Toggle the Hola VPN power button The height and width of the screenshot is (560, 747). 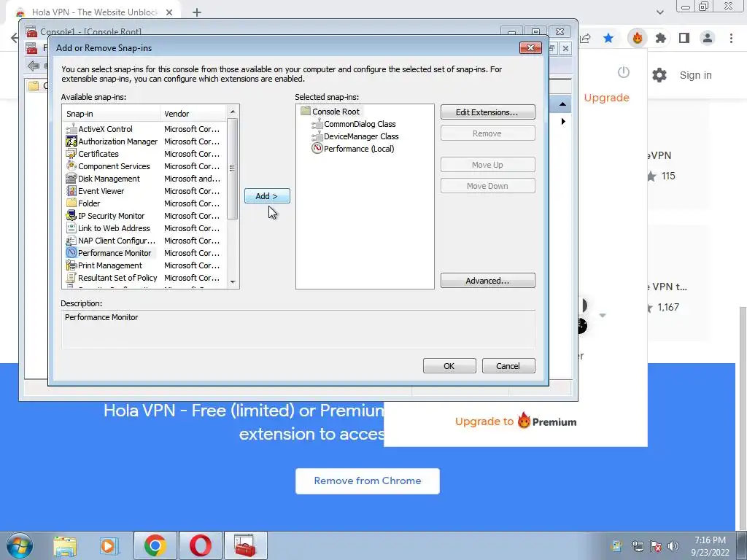[x=624, y=72]
